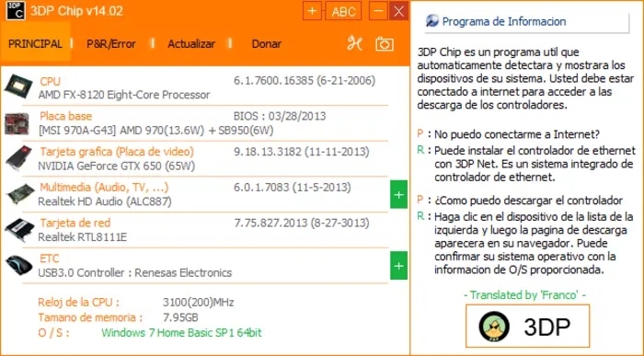Click the 3100(200)MHz clock value
This screenshot has width=644, height=356.
point(199,303)
